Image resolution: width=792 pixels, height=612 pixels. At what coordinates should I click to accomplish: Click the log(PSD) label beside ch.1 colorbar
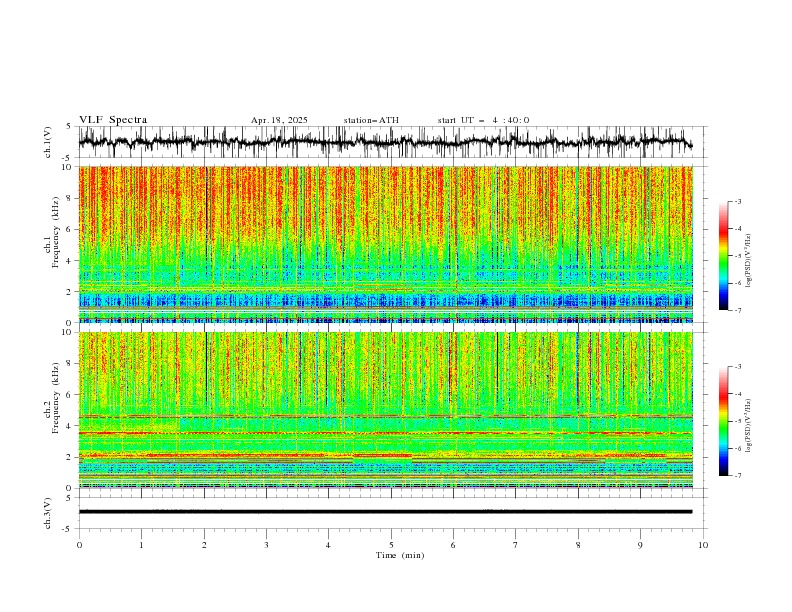point(748,261)
